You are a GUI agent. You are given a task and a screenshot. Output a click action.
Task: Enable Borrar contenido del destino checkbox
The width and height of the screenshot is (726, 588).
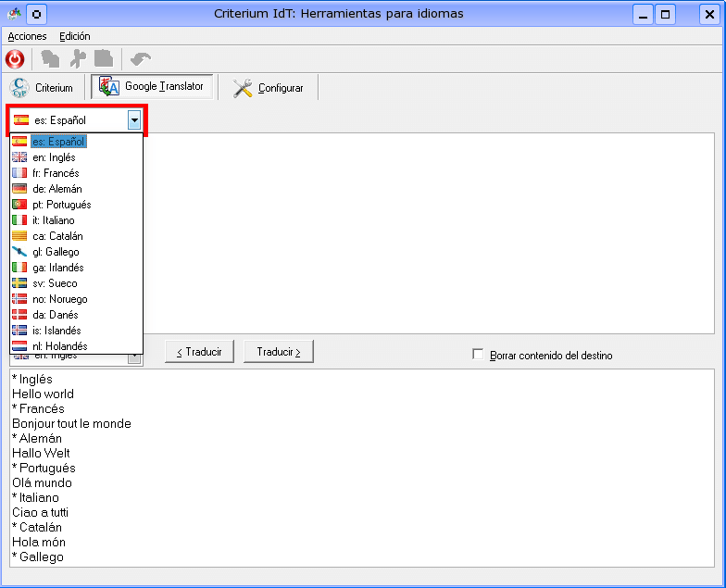coord(478,354)
